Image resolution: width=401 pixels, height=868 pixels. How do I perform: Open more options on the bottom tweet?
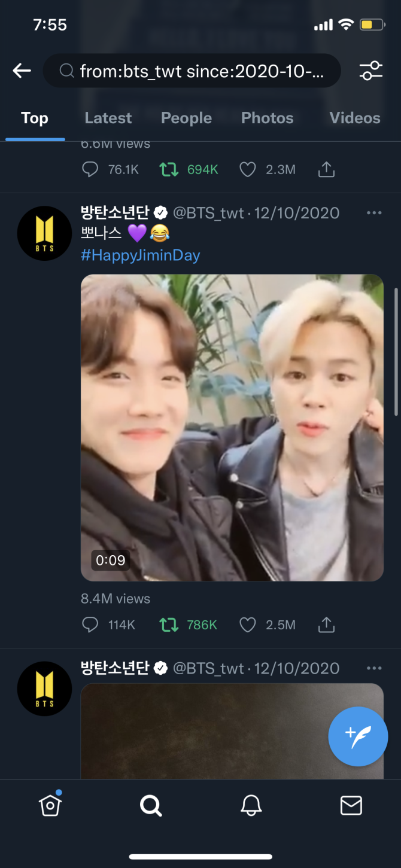point(374,668)
